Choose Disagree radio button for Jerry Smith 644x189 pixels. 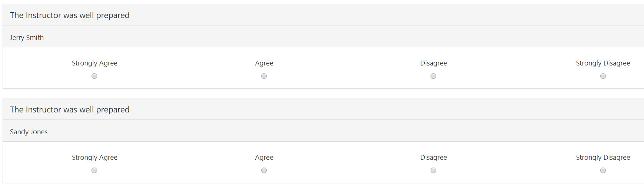point(433,76)
